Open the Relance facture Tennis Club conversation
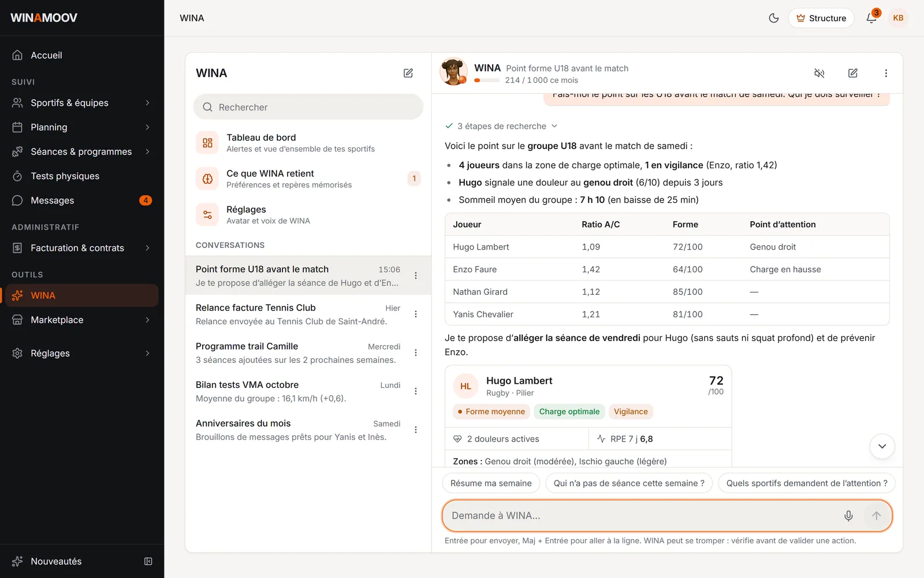 click(308, 314)
